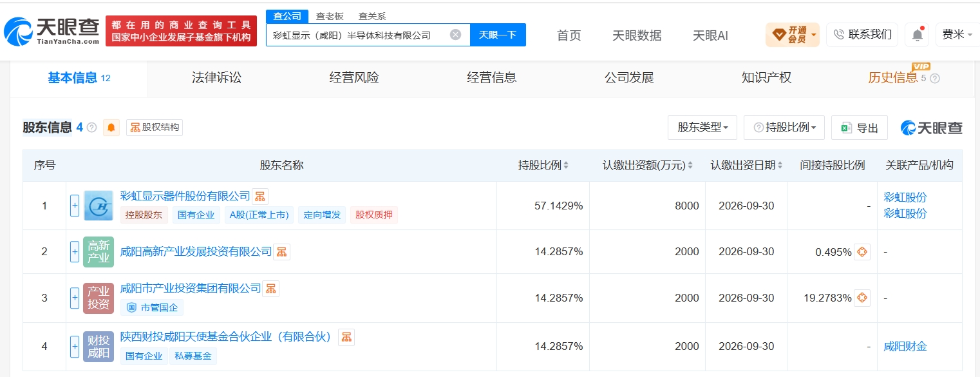
Task: Open equity structure icon for 咸阳市产业投资集团有限公司
Action: click(270, 288)
